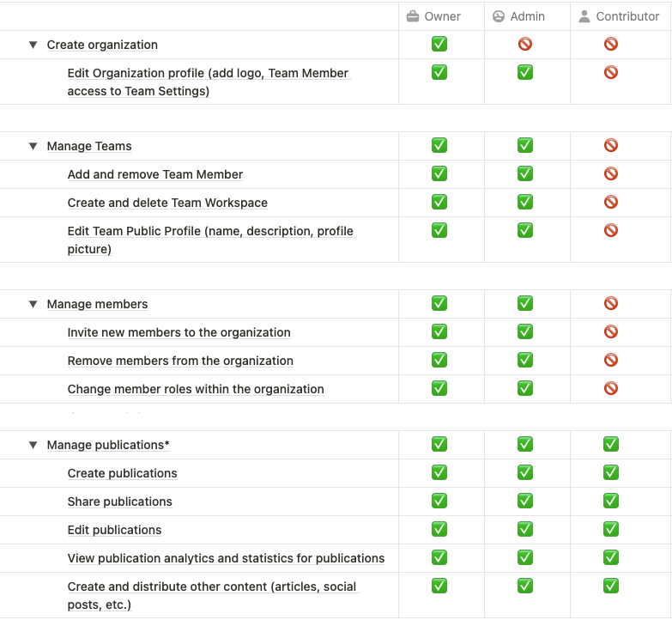Click Admin checkmark for Edit Organization profile

[x=525, y=72]
